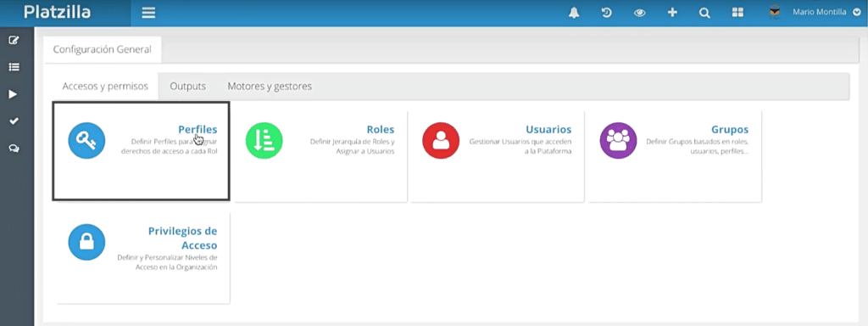The height and width of the screenshot is (326, 868).
Task: Click the user avatar next to Mario Montilla
Action: (775, 12)
